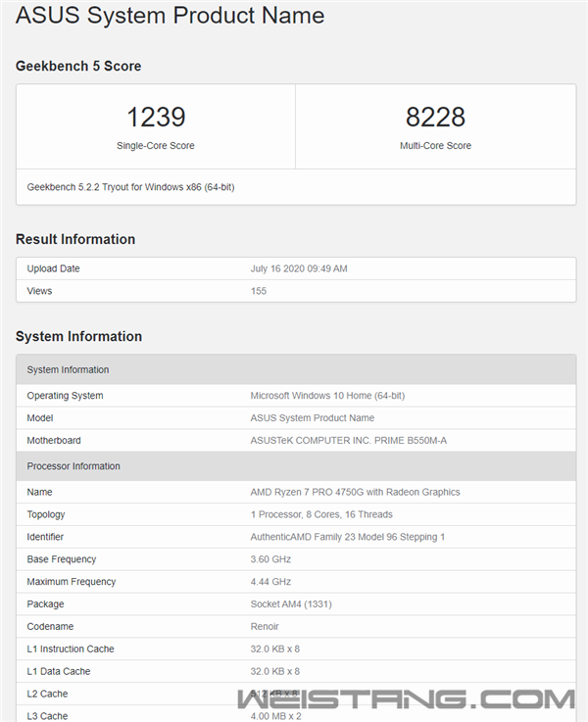Click the Single-Core Score label
This screenshot has height=722, width=588.
(x=156, y=146)
